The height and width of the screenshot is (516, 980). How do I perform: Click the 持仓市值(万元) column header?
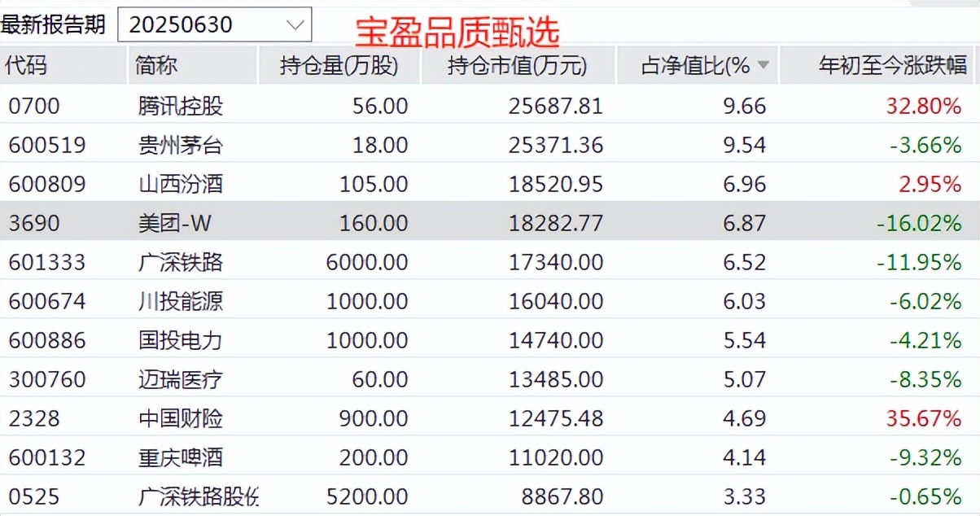[517, 65]
